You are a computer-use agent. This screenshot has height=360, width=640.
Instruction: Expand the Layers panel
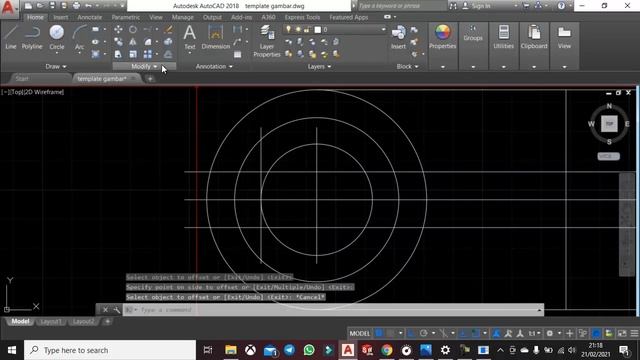(319, 66)
